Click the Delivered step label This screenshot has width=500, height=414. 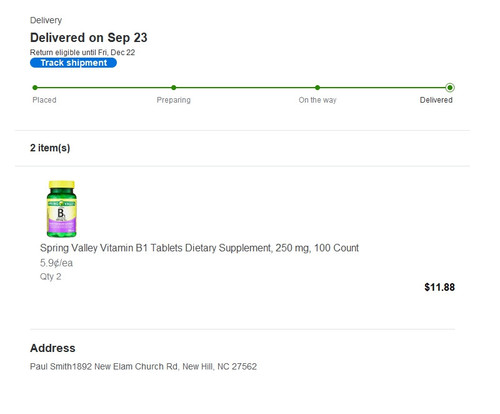click(x=436, y=100)
